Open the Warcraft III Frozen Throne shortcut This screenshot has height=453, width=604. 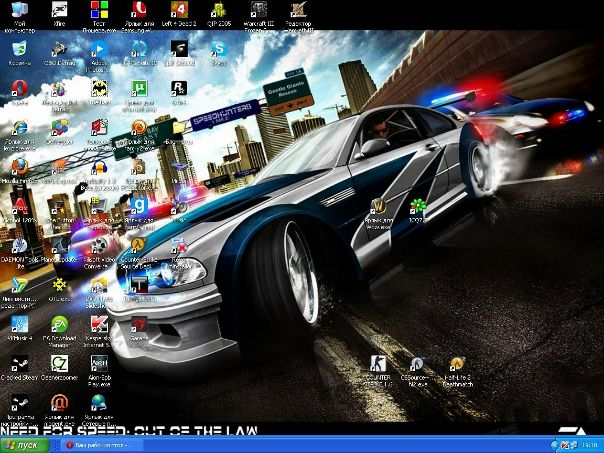point(258,11)
